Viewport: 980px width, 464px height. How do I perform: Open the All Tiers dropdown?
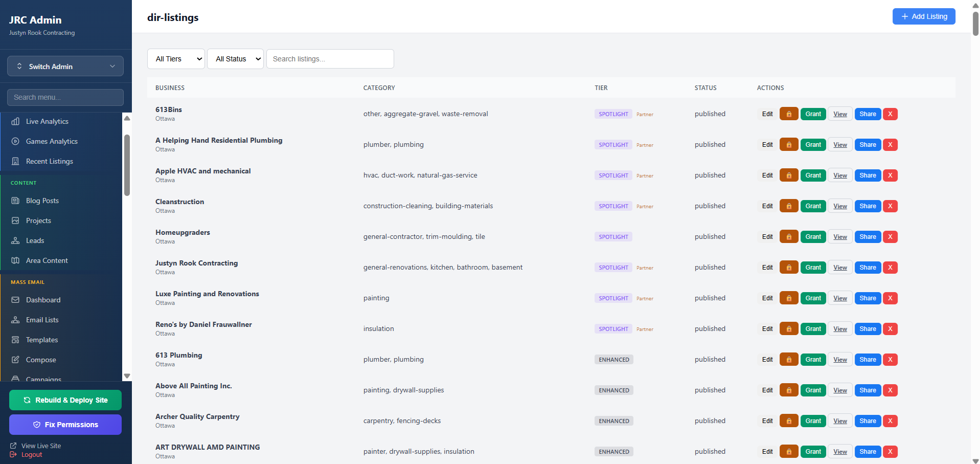tap(175, 59)
